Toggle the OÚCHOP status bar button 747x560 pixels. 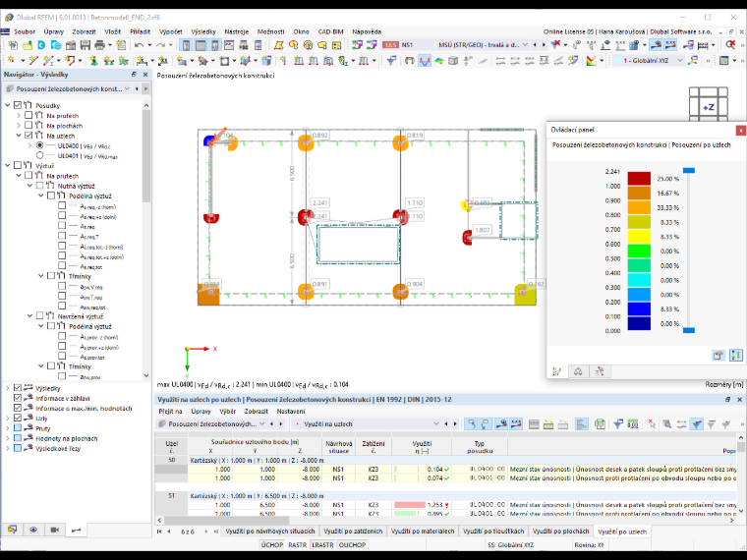pos(352,544)
